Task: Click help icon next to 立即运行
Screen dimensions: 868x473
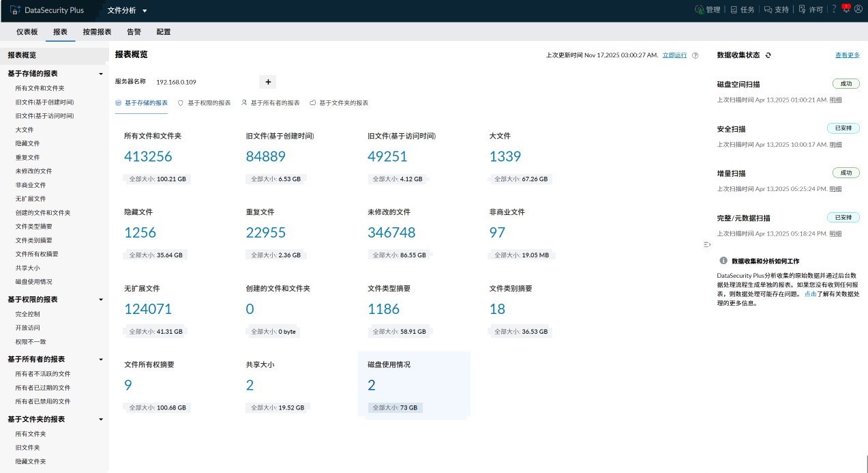Action: (x=695, y=55)
